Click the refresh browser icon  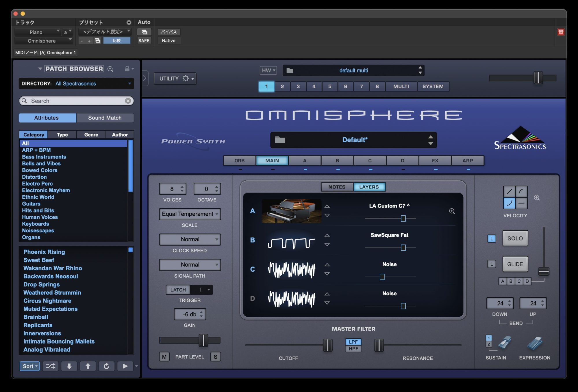(x=106, y=366)
